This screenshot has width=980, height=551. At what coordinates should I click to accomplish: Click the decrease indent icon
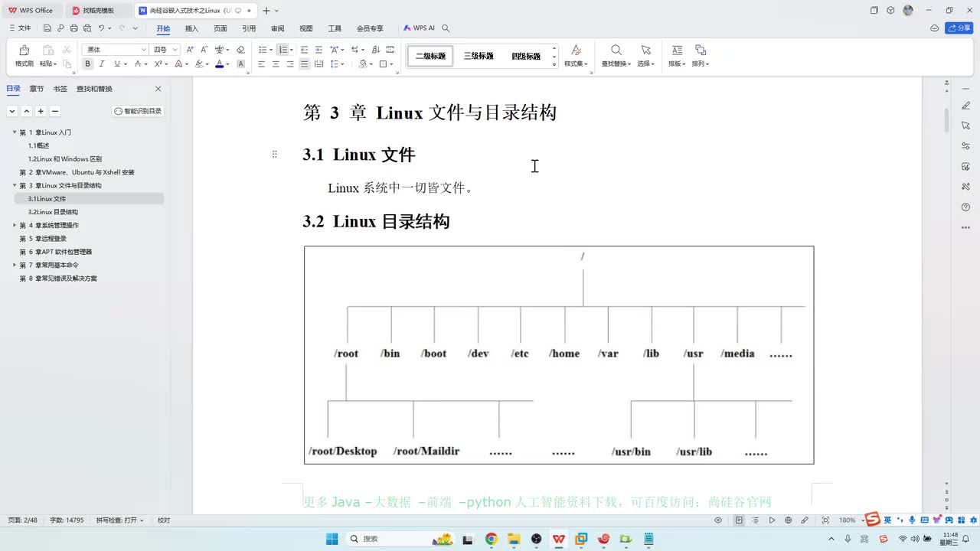305,49
